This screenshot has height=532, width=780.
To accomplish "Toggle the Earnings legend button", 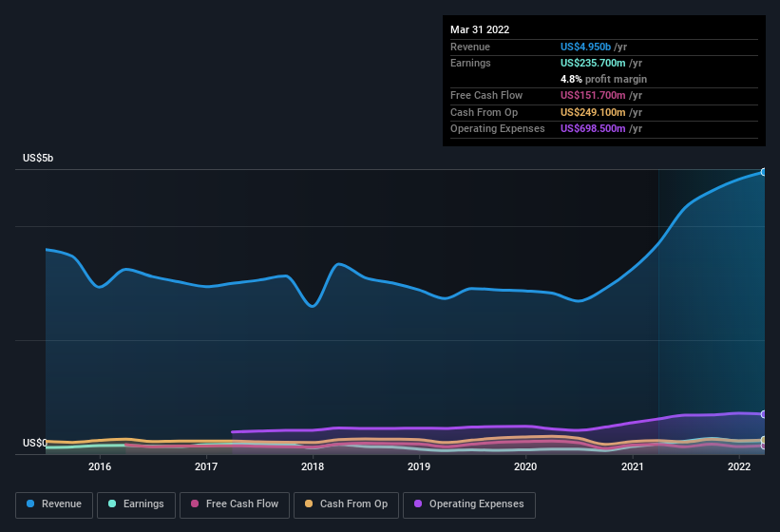I will tap(136, 504).
